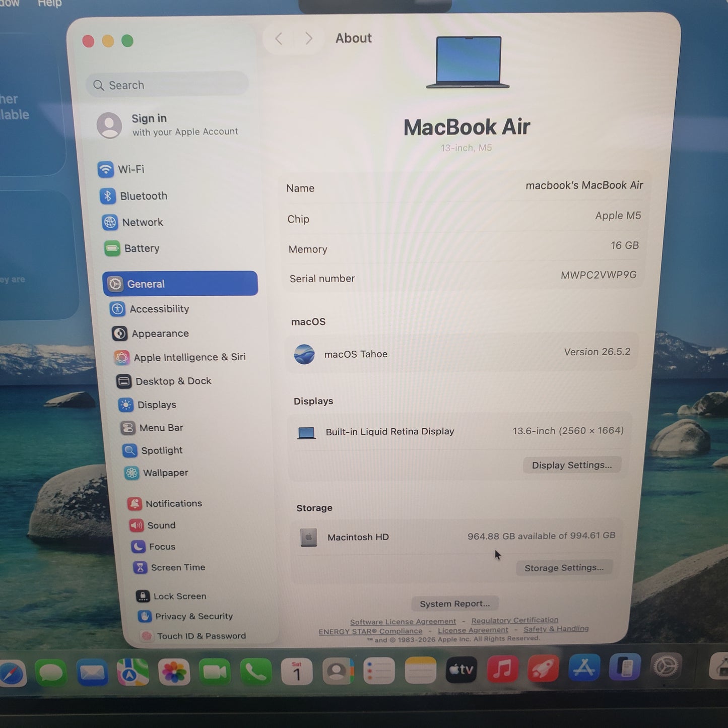Open Display Settings button

[x=572, y=465]
